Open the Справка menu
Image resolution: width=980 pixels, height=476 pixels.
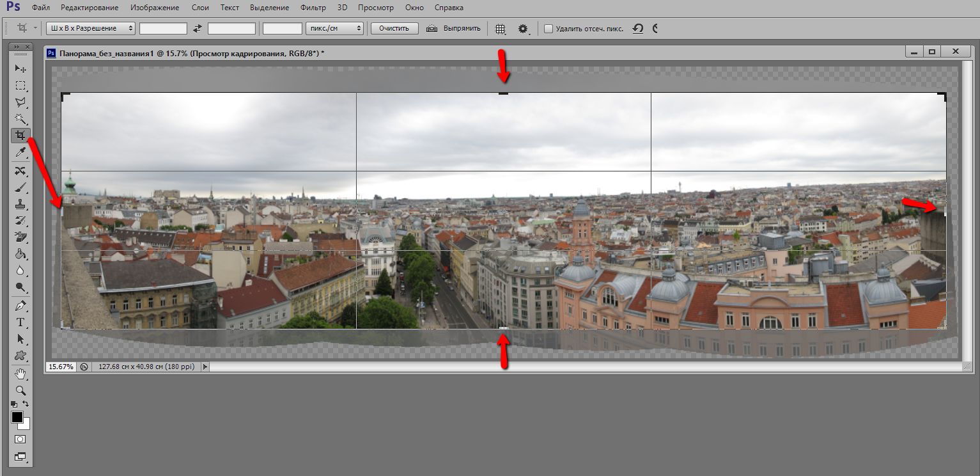449,8
